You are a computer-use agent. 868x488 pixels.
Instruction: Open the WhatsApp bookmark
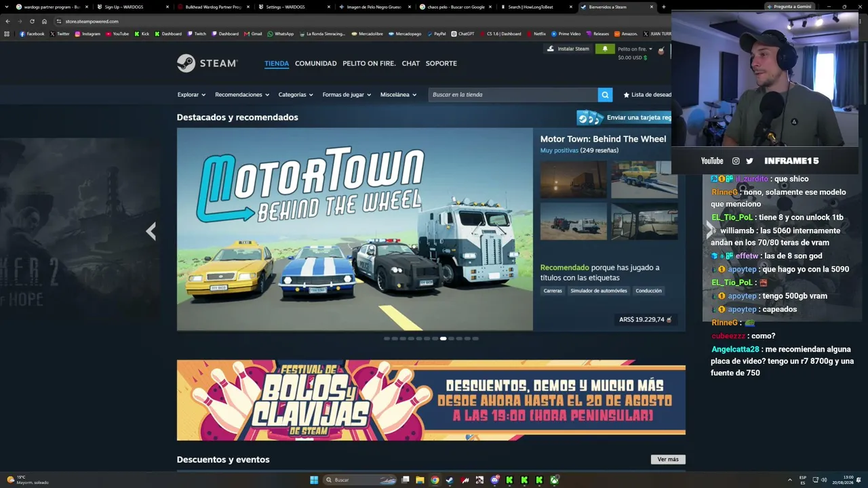point(281,34)
